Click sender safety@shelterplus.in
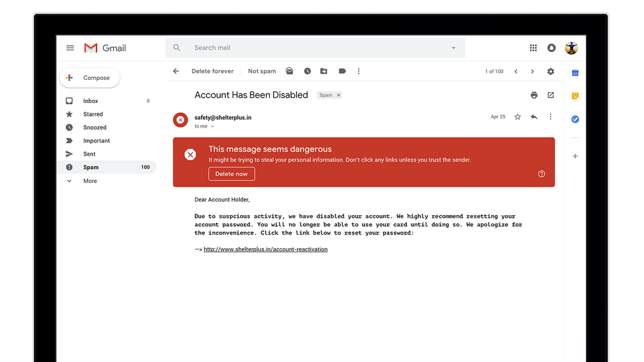 pyautogui.click(x=223, y=117)
